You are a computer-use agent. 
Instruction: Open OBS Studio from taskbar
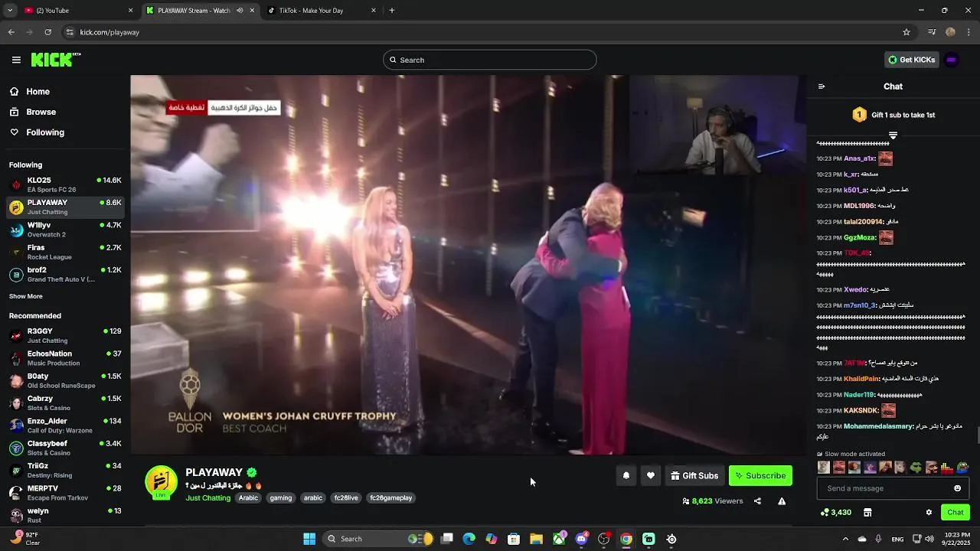pos(604,539)
